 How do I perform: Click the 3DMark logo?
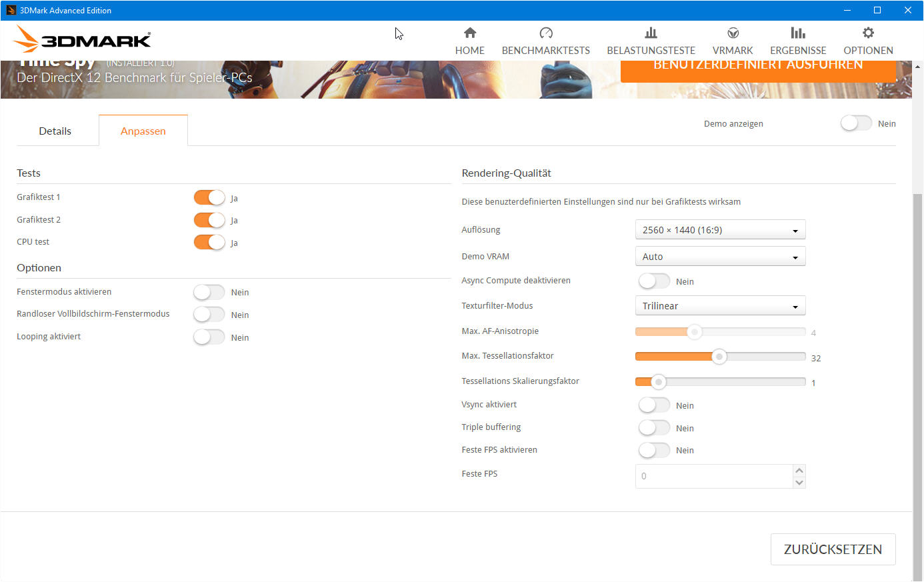(x=83, y=39)
